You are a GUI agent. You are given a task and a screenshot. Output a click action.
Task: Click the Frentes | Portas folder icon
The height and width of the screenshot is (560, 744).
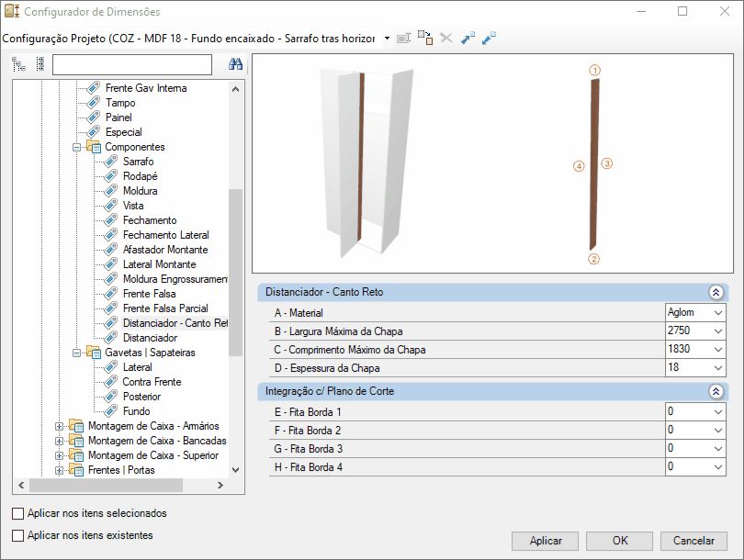tap(76, 470)
